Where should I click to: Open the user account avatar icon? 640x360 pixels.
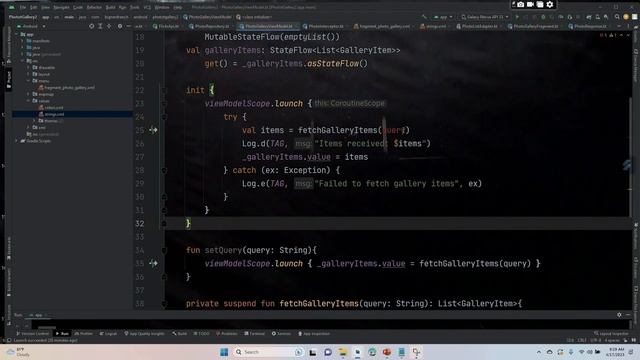[626, 17]
